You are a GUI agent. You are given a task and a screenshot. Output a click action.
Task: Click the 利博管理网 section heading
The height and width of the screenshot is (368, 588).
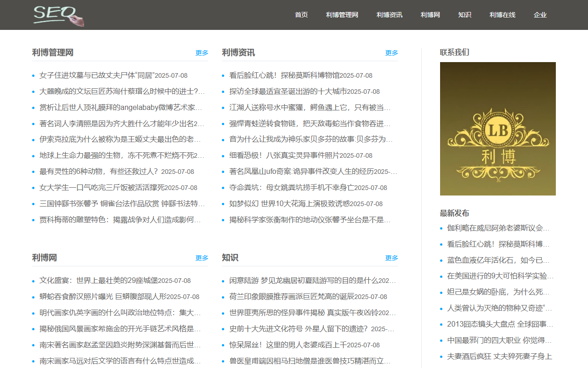53,52
